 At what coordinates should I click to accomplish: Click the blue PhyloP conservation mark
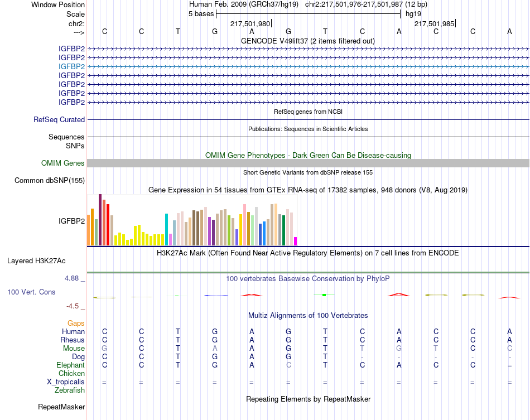click(x=216, y=296)
